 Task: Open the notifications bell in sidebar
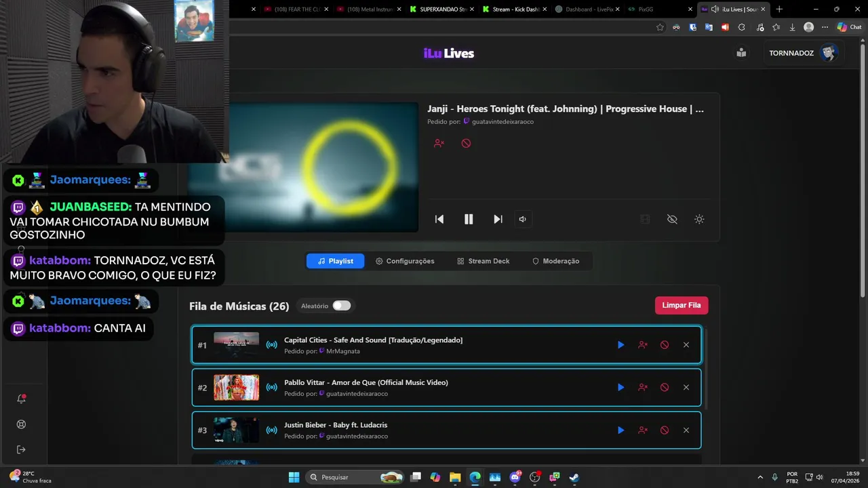pos(21,399)
